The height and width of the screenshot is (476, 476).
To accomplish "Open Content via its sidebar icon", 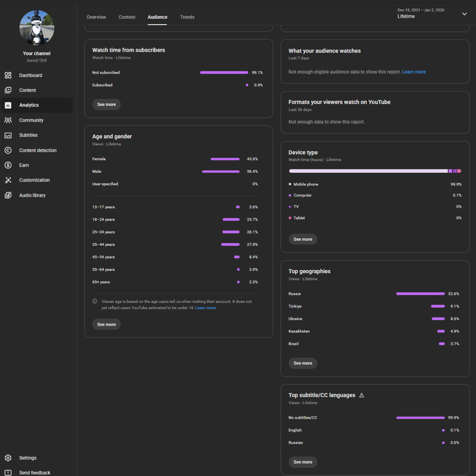I will 8,90.
